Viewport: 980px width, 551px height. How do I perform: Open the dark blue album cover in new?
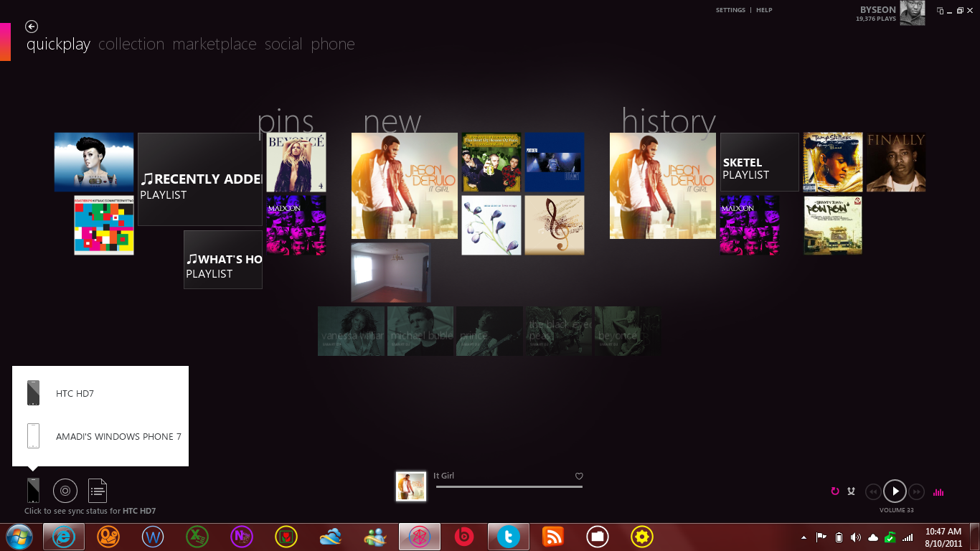pyautogui.click(x=555, y=162)
